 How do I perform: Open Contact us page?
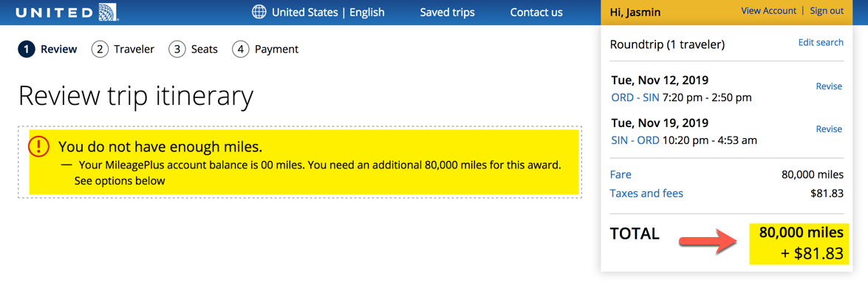click(x=536, y=12)
